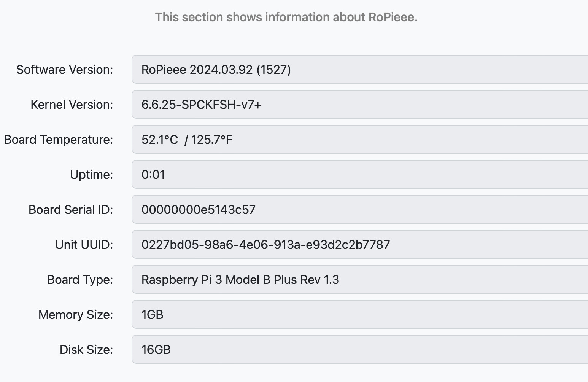This screenshot has height=382, width=588.
Task: Click the Board Serial ID field
Action: coord(360,209)
